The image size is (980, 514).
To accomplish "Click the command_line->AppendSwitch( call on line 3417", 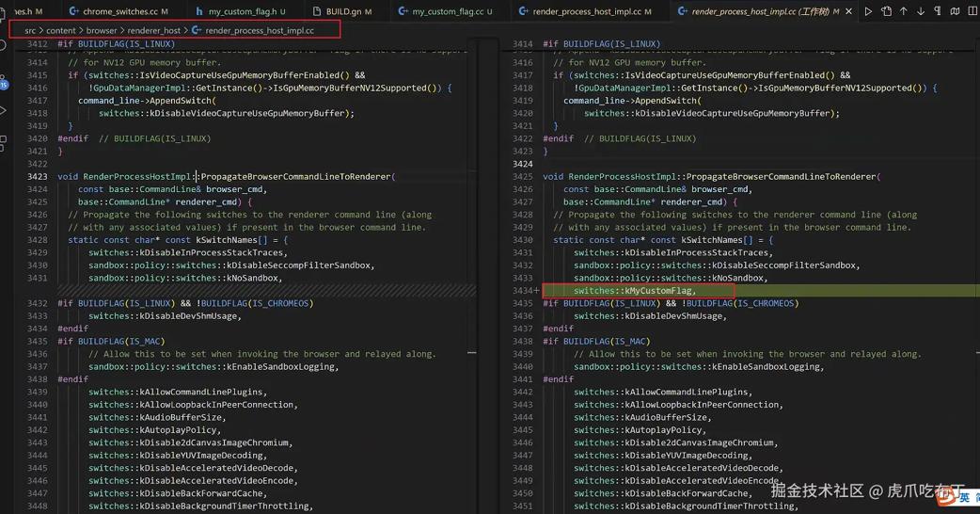I will point(147,101).
